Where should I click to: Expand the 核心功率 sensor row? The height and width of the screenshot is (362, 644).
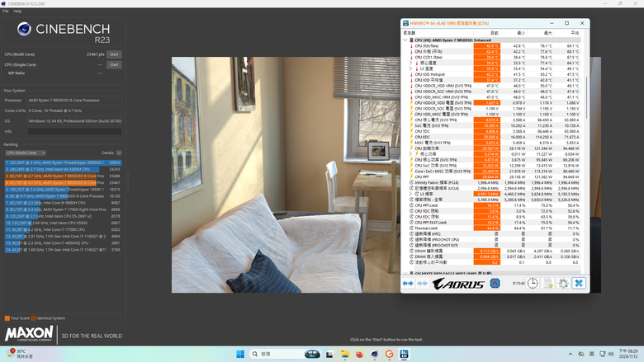(x=410, y=154)
